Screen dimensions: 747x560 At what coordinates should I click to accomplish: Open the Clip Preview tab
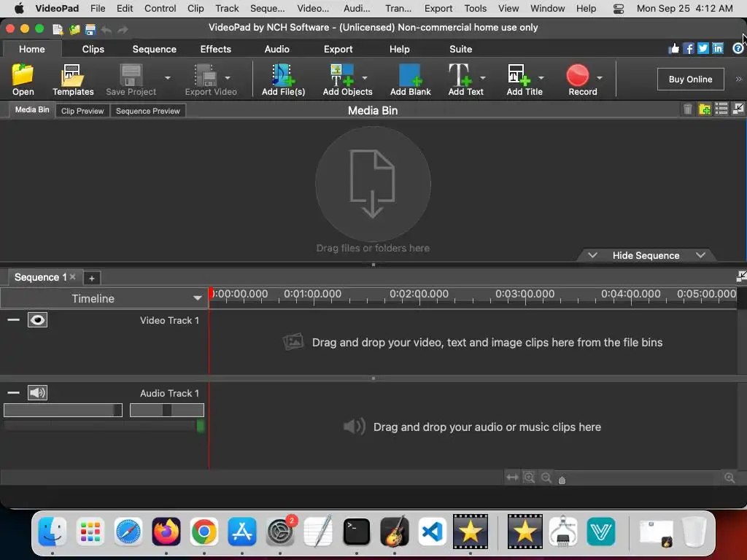[82, 111]
